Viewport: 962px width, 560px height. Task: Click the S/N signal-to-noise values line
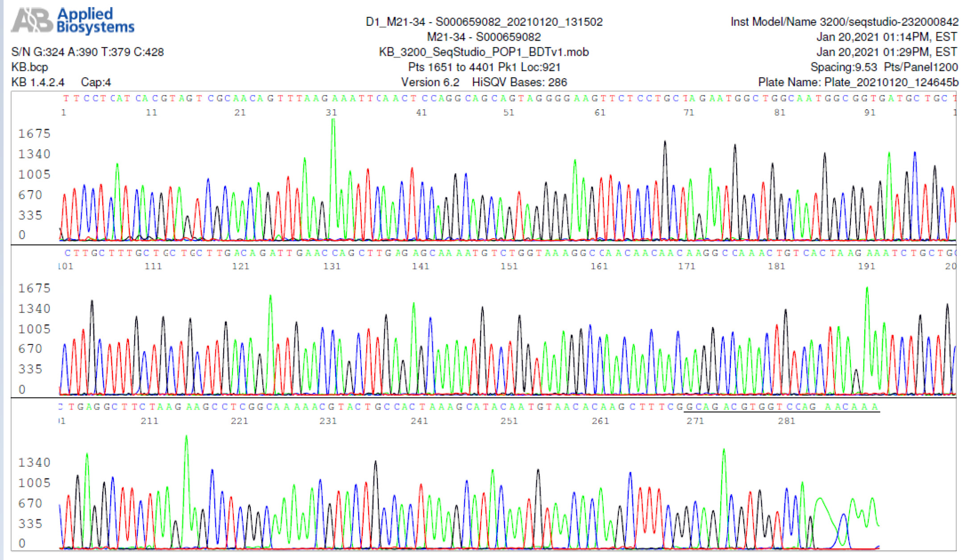click(x=87, y=52)
